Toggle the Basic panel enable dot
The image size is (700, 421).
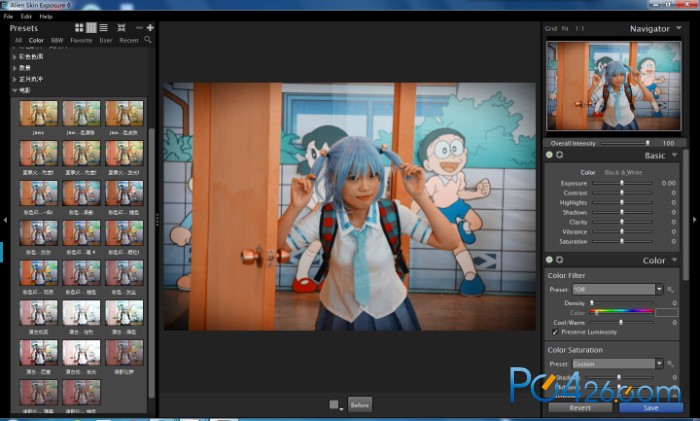549,155
